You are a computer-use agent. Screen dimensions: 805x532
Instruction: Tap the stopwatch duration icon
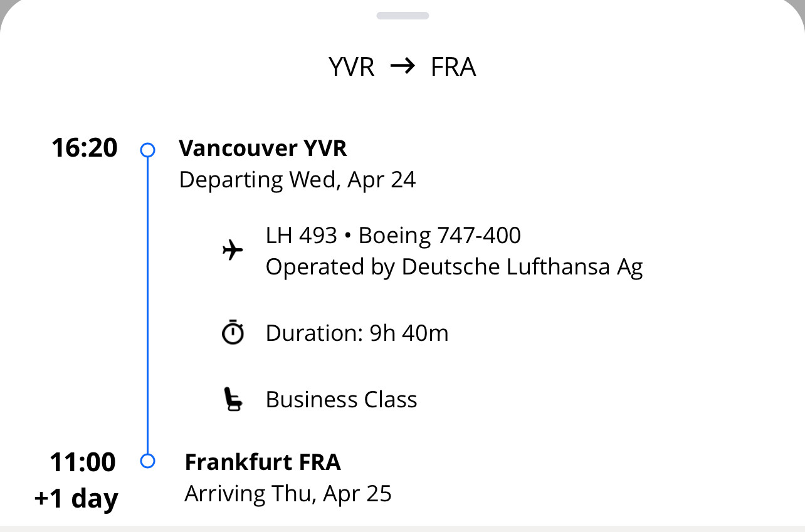click(x=233, y=332)
